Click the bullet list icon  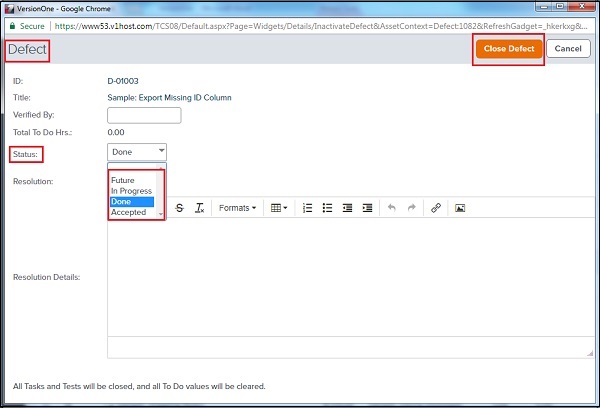327,208
